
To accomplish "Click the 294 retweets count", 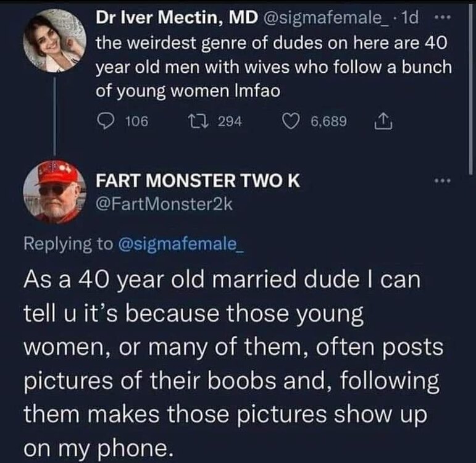I will (x=228, y=122).
